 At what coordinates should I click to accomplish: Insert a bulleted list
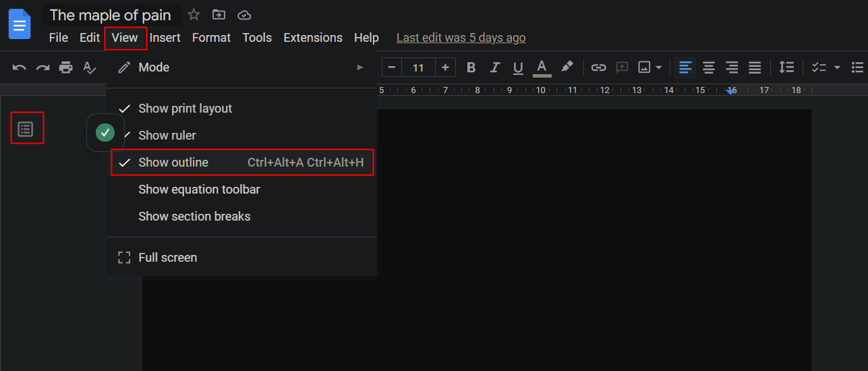[x=858, y=67]
